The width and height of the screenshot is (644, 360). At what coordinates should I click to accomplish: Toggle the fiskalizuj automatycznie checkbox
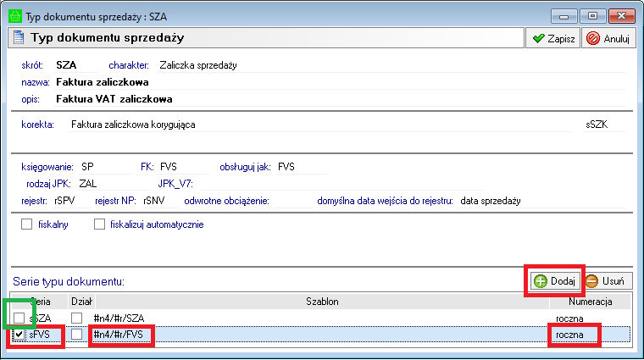[x=101, y=224]
